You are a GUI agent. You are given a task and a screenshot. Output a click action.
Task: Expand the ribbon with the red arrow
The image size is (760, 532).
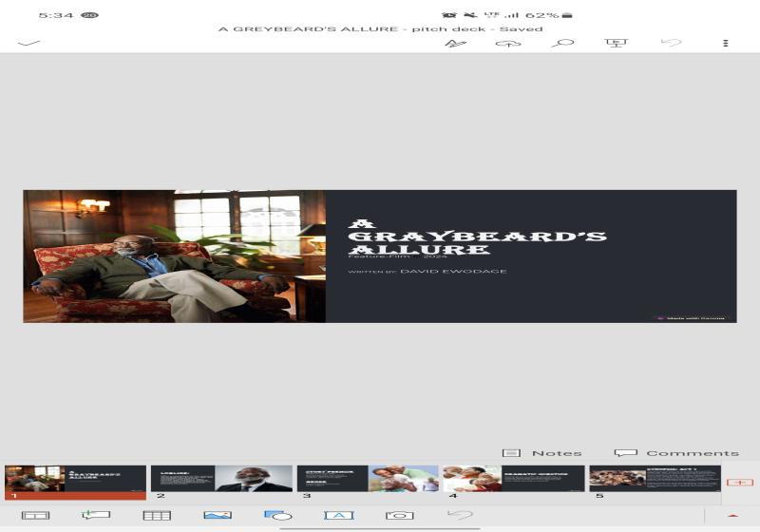click(x=732, y=516)
